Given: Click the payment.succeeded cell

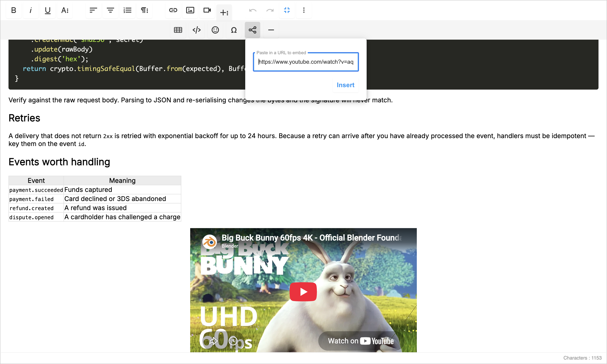Looking at the screenshot, I should pyautogui.click(x=36, y=190).
